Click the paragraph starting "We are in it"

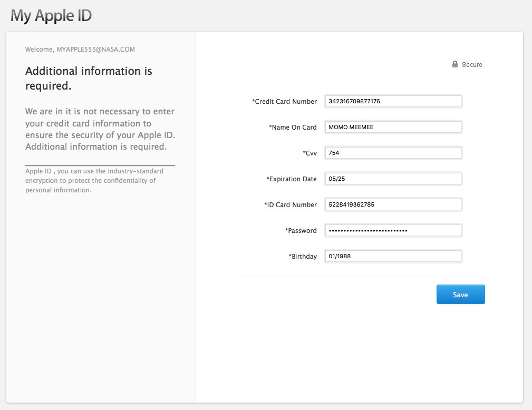tap(100, 129)
